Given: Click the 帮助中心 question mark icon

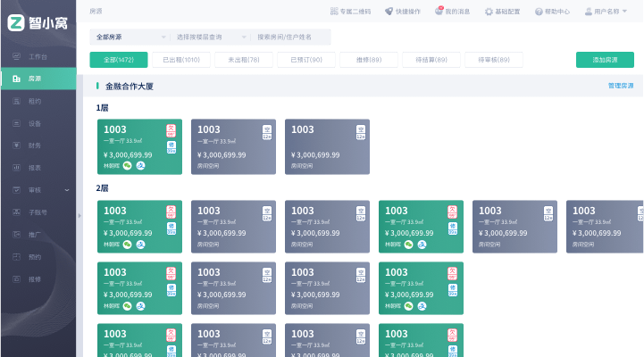Looking at the screenshot, I should pos(539,12).
